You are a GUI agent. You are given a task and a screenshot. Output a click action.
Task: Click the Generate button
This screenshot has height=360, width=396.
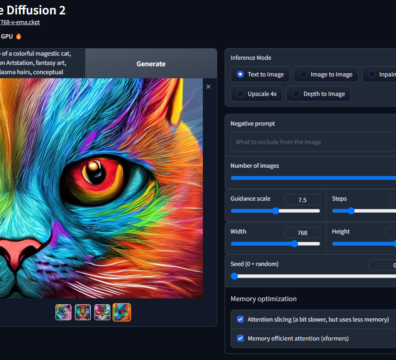click(151, 63)
